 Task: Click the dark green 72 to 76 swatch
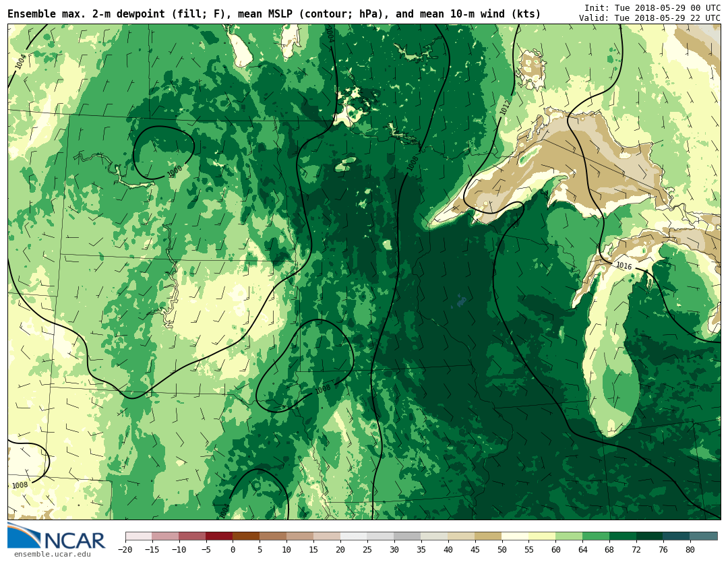(x=650, y=536)
